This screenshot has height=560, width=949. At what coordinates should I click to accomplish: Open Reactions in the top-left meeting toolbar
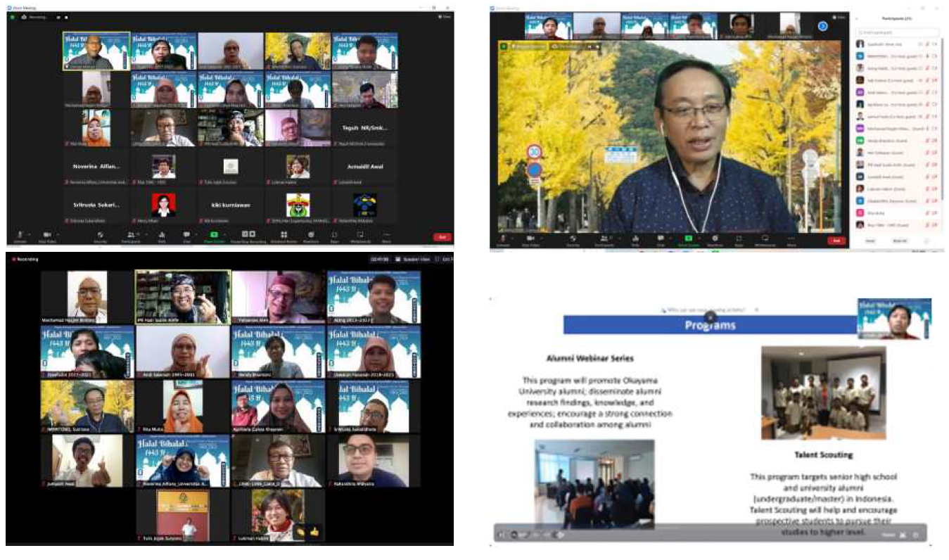pyautogui.click(x=310, y=236)
